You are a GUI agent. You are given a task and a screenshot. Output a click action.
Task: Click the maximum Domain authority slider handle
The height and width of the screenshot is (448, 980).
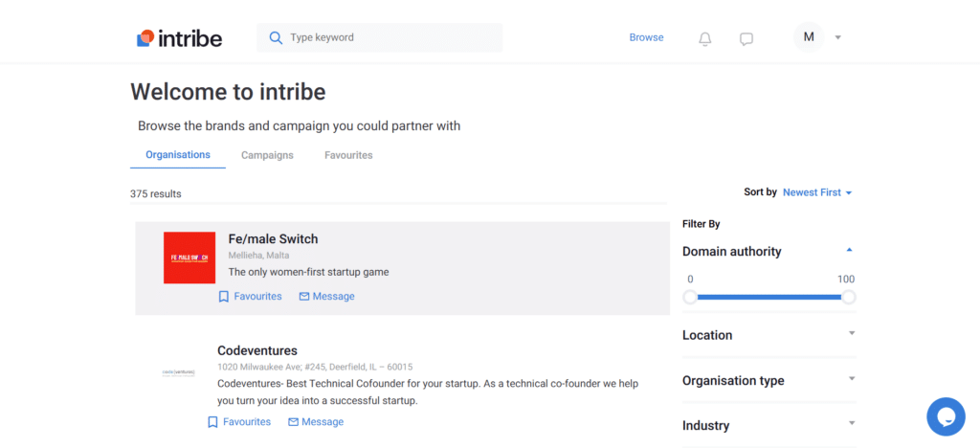(848, 298)
